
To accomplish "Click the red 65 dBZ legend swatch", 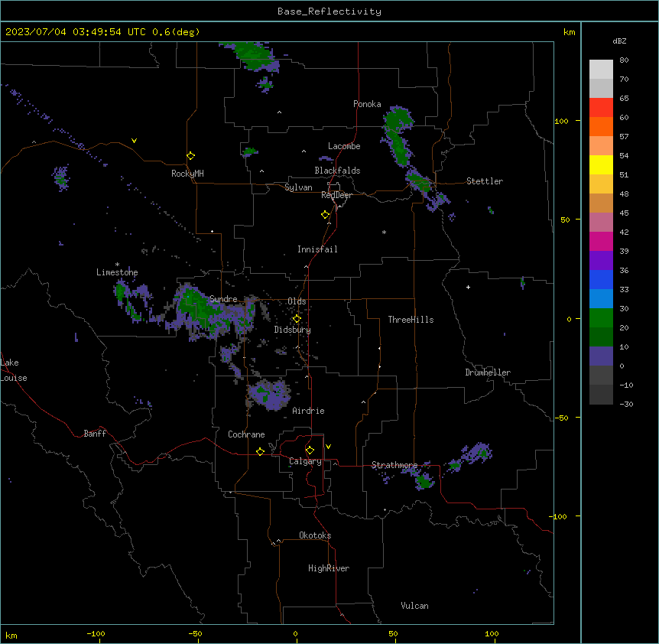I will coord(601,108).
